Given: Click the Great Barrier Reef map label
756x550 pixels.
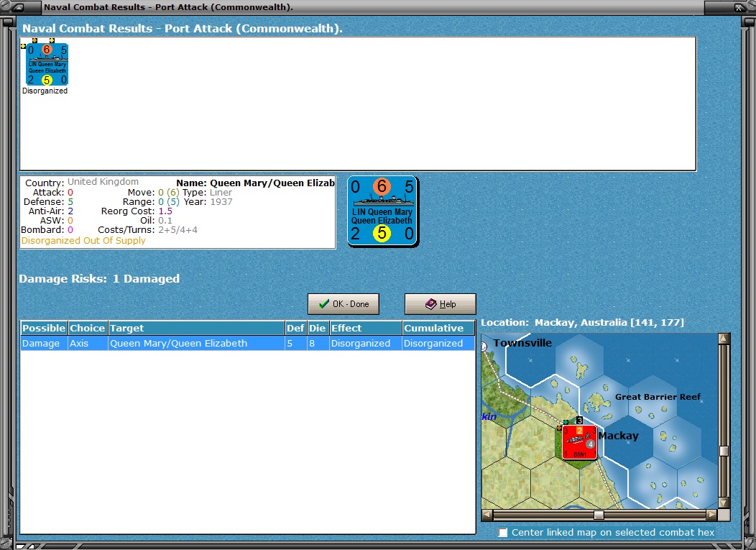Looking at the screenshot, I should click(x=658, y=397).
